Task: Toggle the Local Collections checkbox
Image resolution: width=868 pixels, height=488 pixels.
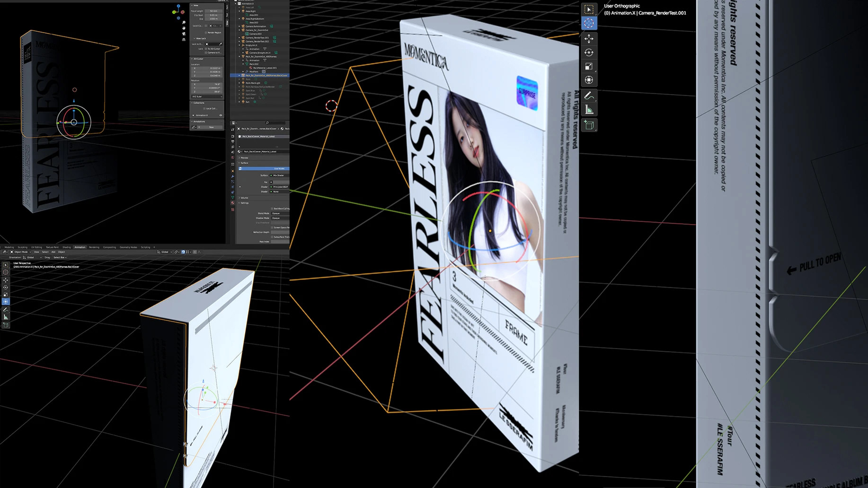Action: click(204, 109)
